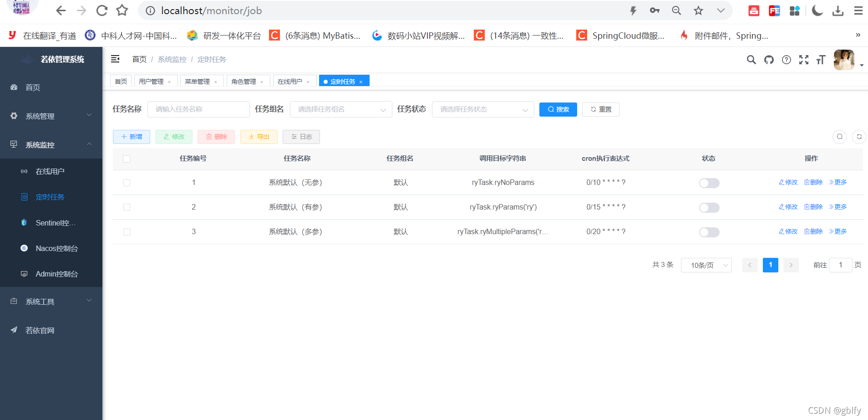868x420 pixels.
Task: Open the 任务状态 dropdown
Action: [482, 109]
